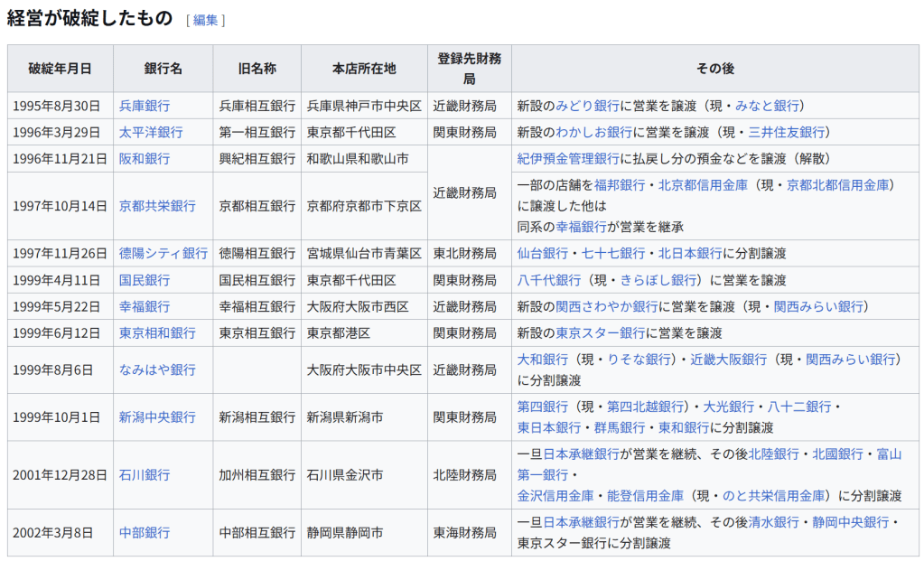924x561 pixels.
Task: Click the 編集 link beside the section heading
Action: [205, 20]
